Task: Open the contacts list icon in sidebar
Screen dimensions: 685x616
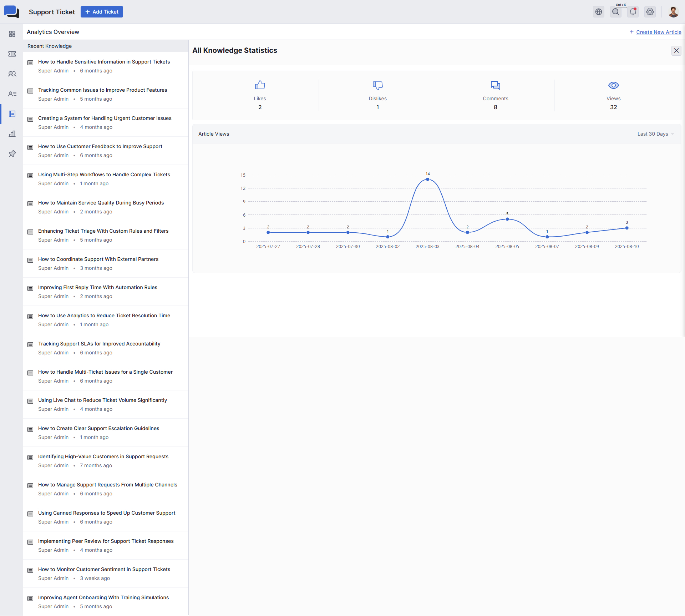Action: coord(12,94)
